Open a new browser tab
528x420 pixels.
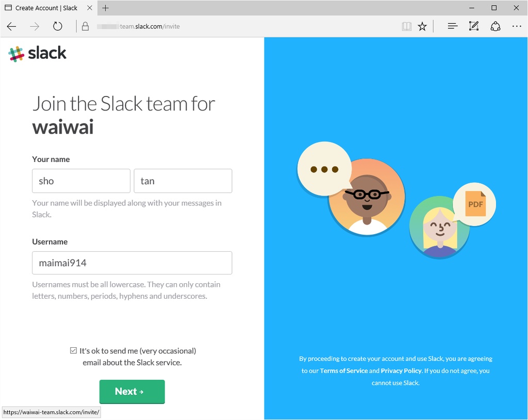[105, 8]
